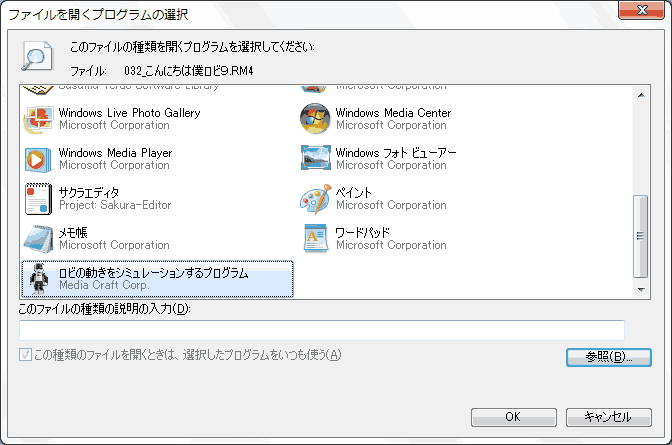Click the "ペイント" label
Screen dimensions: 672x445
point(354,192)
